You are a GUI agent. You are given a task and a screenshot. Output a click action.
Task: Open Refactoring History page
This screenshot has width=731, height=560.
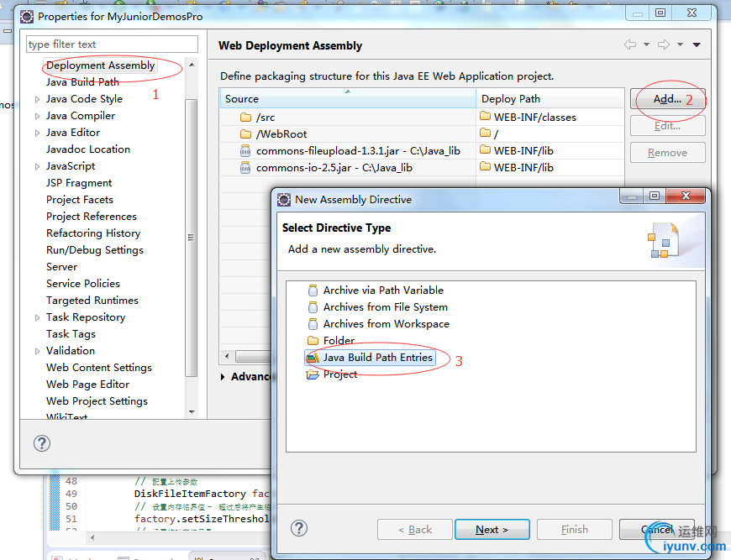point(93,233)
